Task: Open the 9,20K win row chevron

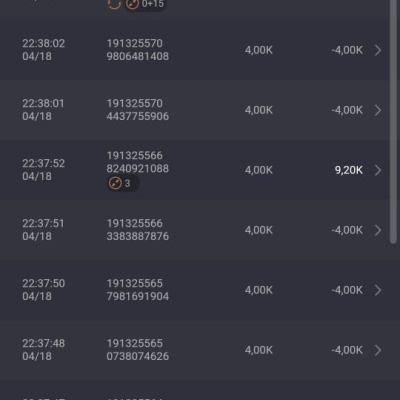Action: click(378, 170)
